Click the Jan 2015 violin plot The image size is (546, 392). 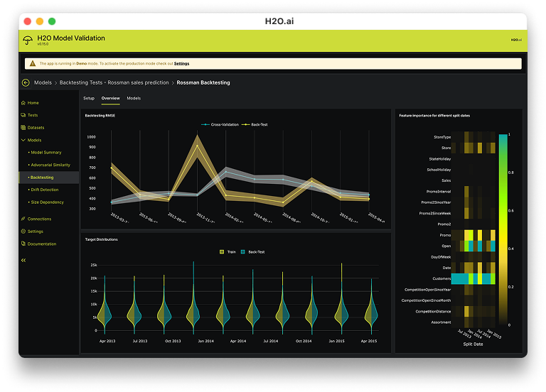(x=341, y=299)
